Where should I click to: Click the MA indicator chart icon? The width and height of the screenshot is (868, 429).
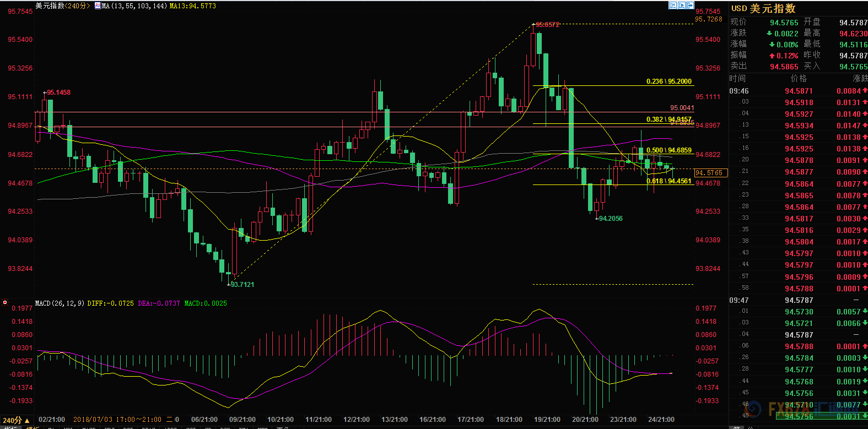pos(98,6)
